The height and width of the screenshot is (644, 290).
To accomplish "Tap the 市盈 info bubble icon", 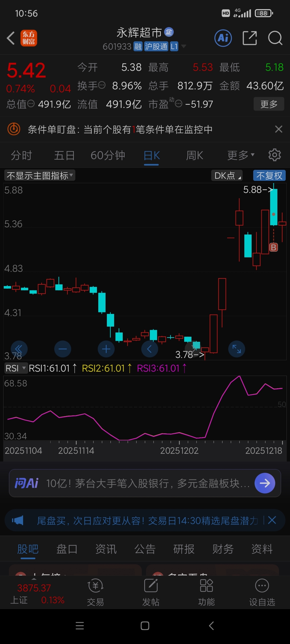I will pos(179,103).
